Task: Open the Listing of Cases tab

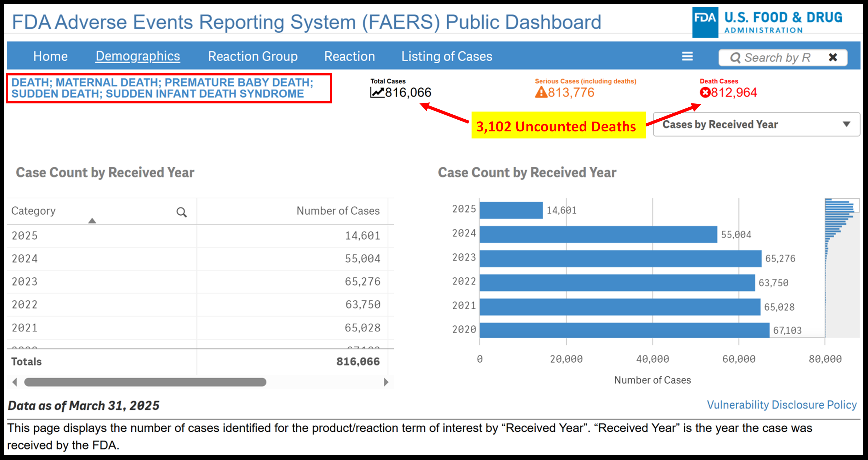Action: (x=447, y=56)
